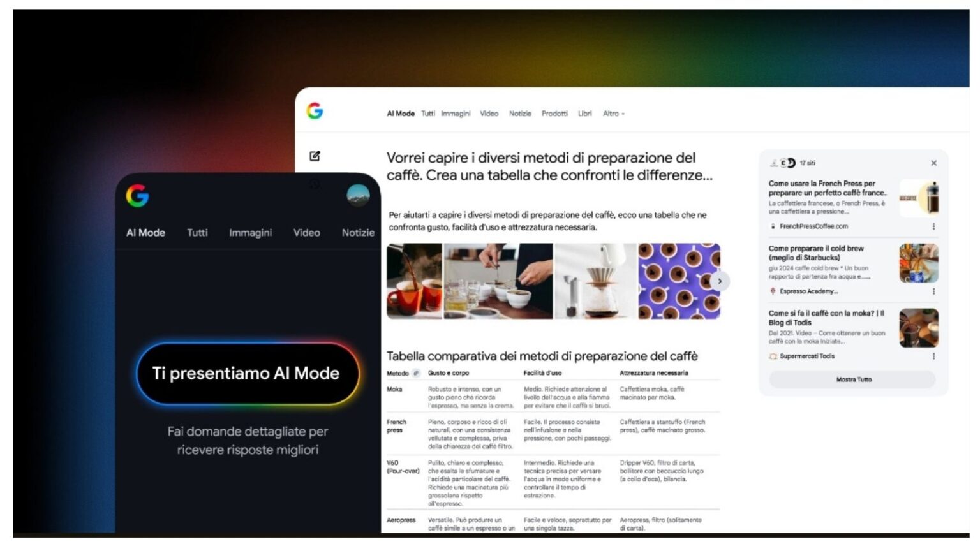The image size is (980, 551).
Task: Expand the Altro dropdown in the desktop tabs
Action: point(614,114)
